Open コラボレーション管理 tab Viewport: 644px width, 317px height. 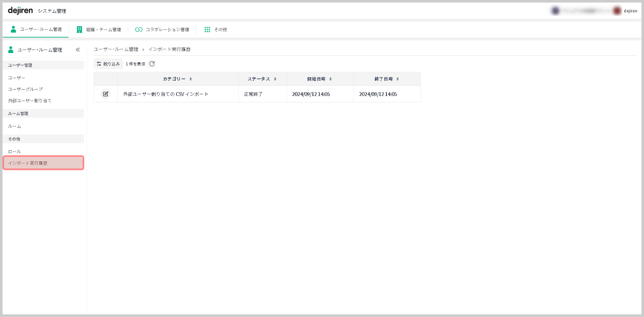tap(162, 30)
